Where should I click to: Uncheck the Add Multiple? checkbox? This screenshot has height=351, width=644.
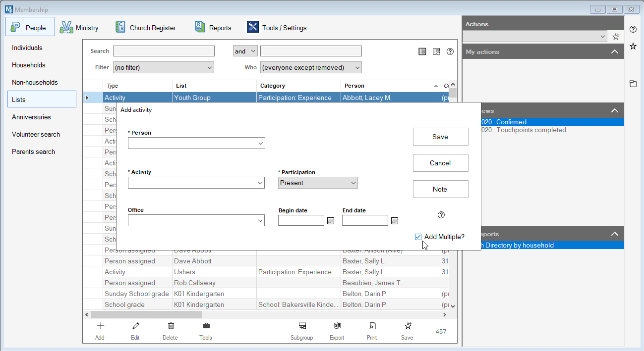point(418,237)
